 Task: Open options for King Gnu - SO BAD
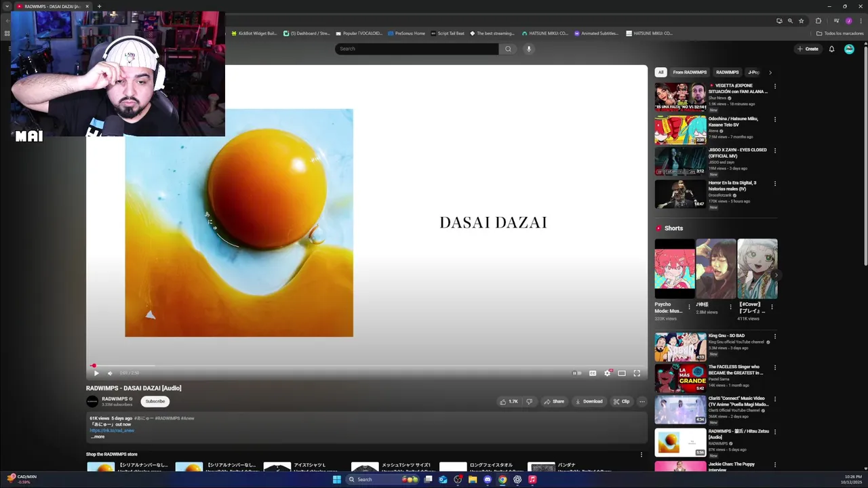775,336
